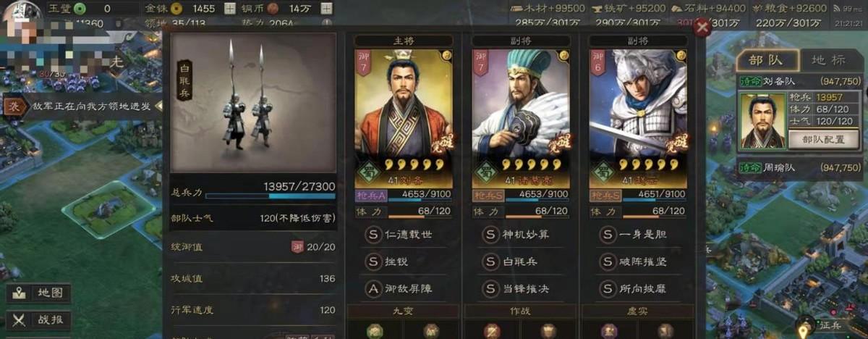Click the plus icon next to copper coins
The width and height of the screenshot is (868, 339).
pos(326,9)
